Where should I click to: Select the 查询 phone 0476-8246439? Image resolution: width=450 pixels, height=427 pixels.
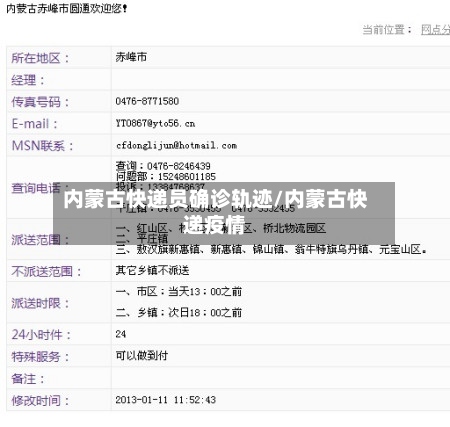point(163,166)
